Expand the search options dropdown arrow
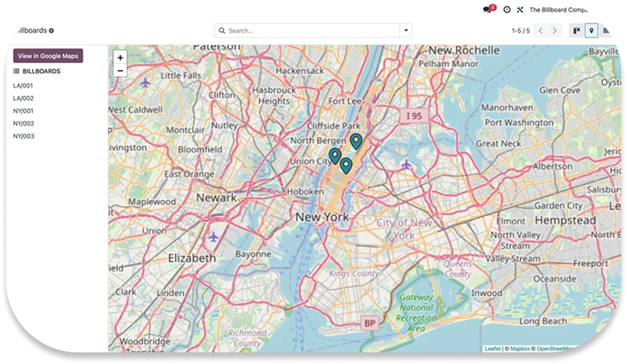This screenshot has height=364, width=627. click(x=406, y=30)
